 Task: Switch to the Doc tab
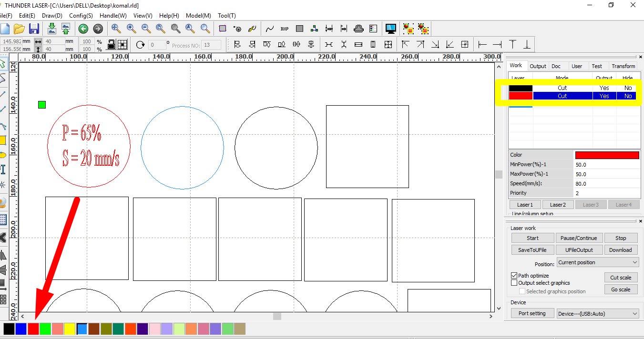coord(556,66)
